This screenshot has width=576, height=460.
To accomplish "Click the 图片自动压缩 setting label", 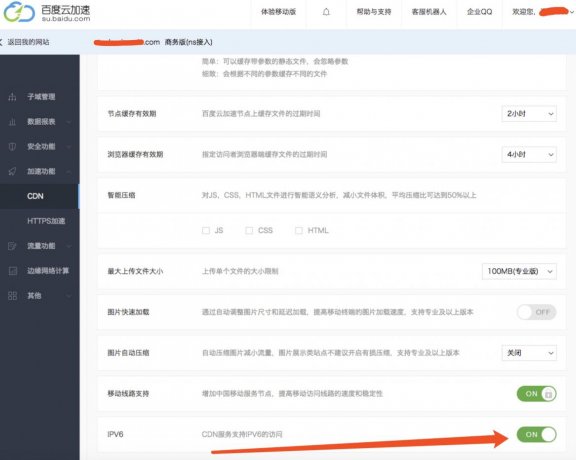I will point(128,353).
